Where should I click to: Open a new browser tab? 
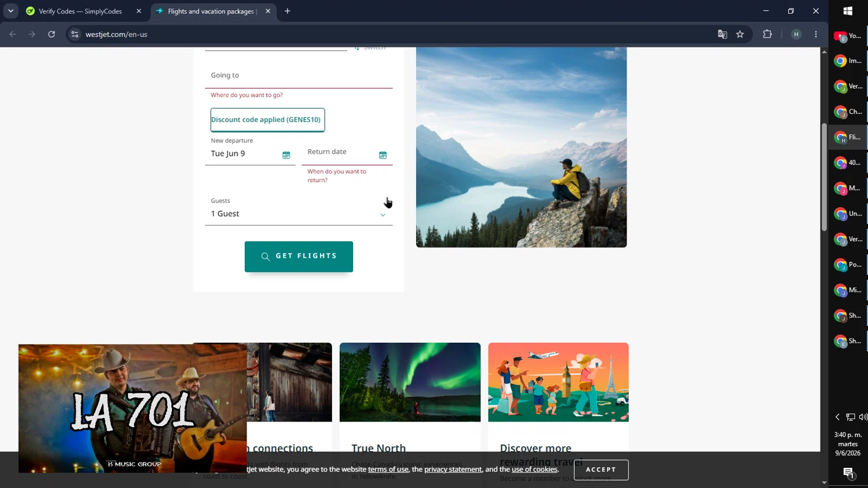288,11
